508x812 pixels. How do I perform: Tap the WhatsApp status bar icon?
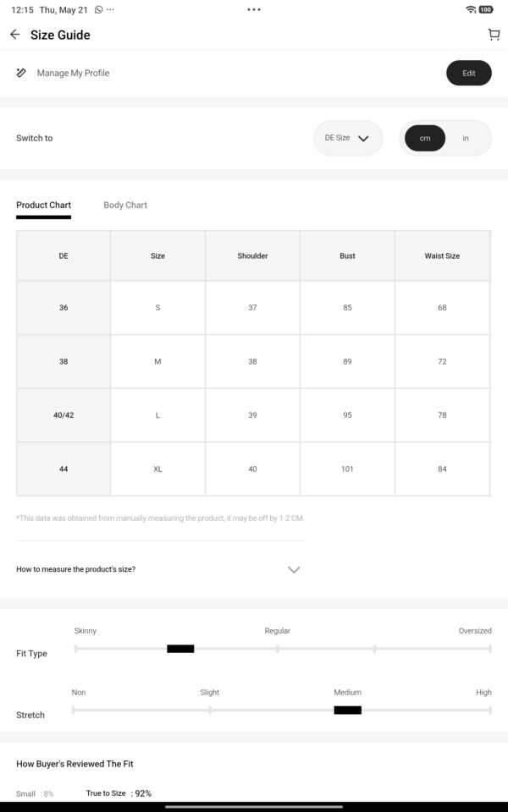point(98,10)
